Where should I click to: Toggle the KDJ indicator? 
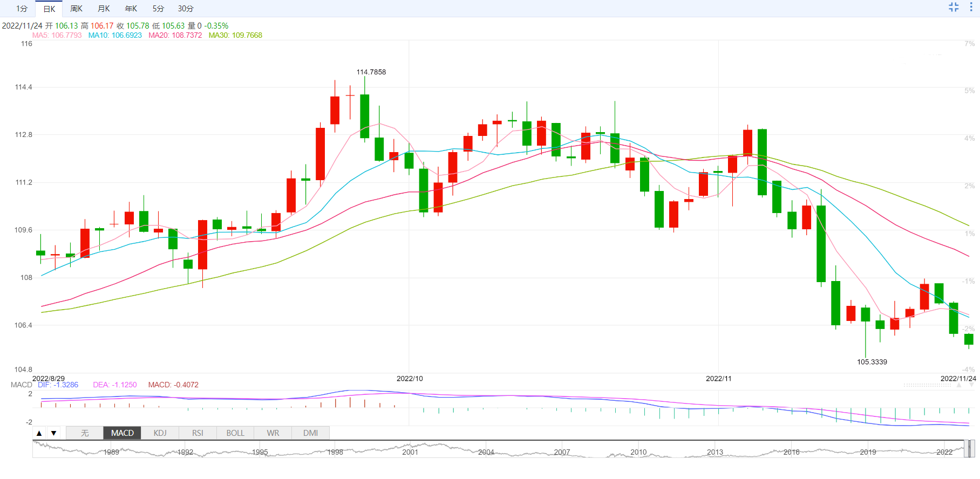160,433
